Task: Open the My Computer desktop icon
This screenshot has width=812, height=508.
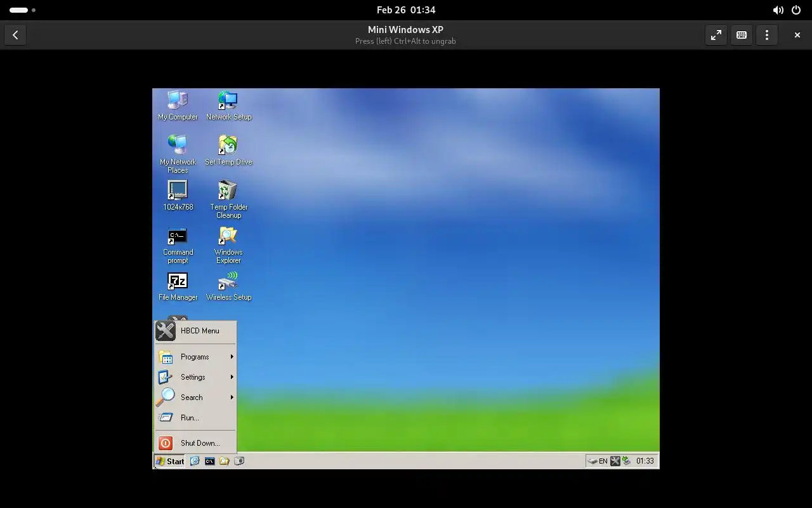Action: [x=178, y=106]
